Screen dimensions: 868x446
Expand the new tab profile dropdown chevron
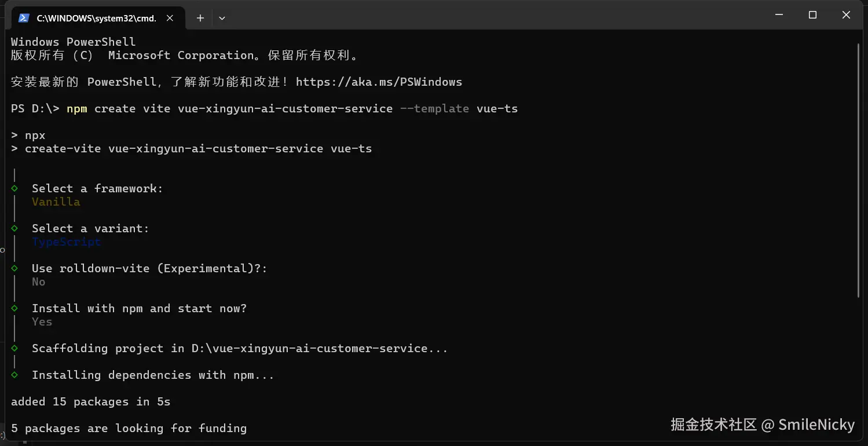(222, 18)
